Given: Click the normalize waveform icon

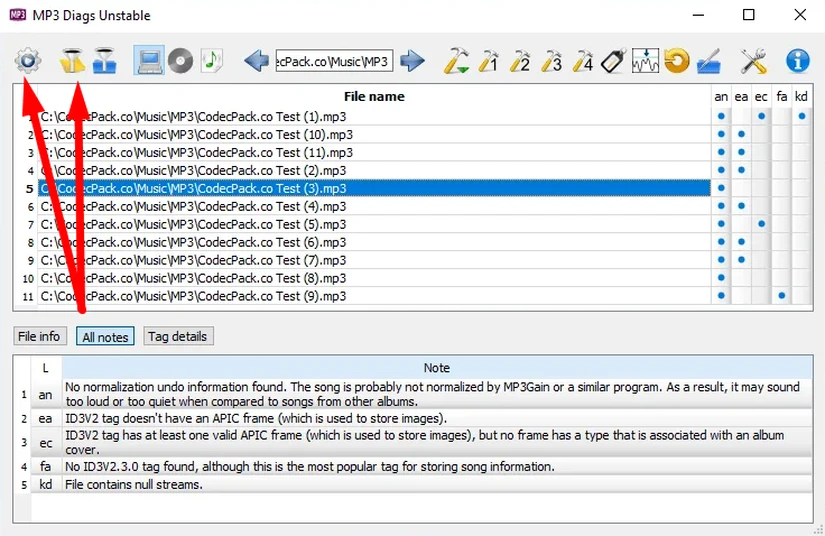Looking at the screenshot, I should [645, 61].
